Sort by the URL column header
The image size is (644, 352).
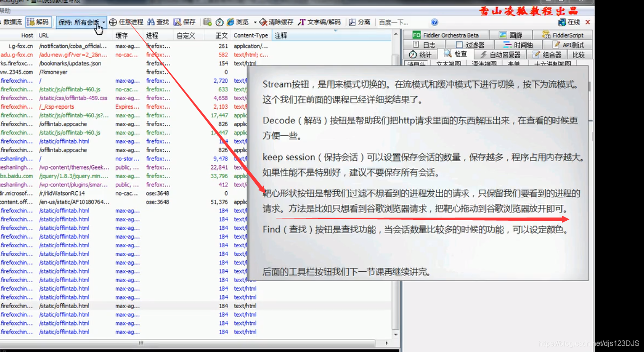tap(75, 35)
